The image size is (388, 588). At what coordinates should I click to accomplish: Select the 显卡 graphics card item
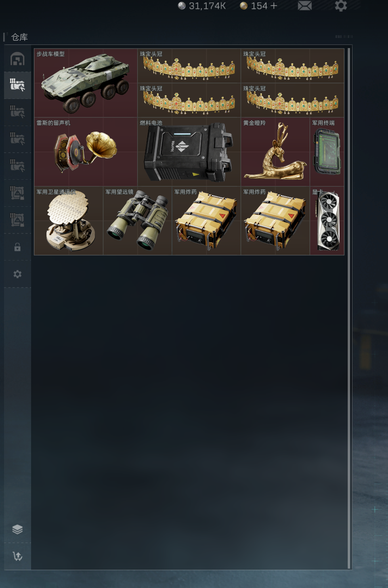pyautogui.click(x=327, y=221)
